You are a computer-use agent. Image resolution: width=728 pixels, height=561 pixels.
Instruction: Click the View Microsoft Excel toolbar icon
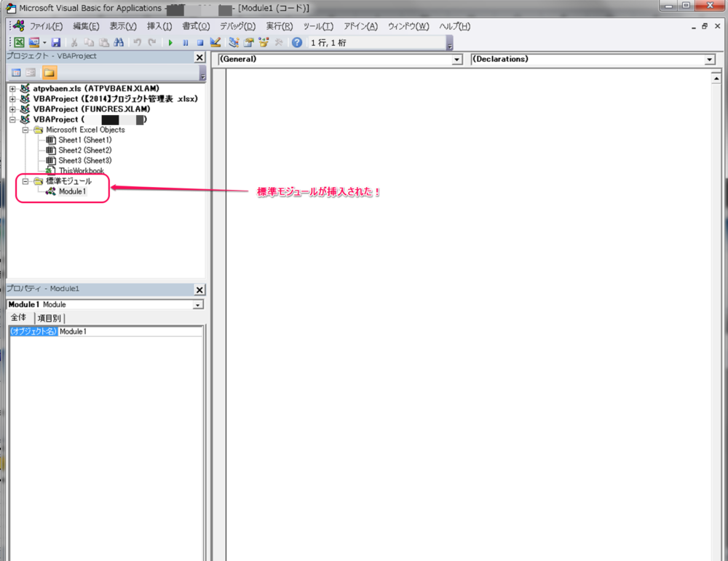[19, 43]
